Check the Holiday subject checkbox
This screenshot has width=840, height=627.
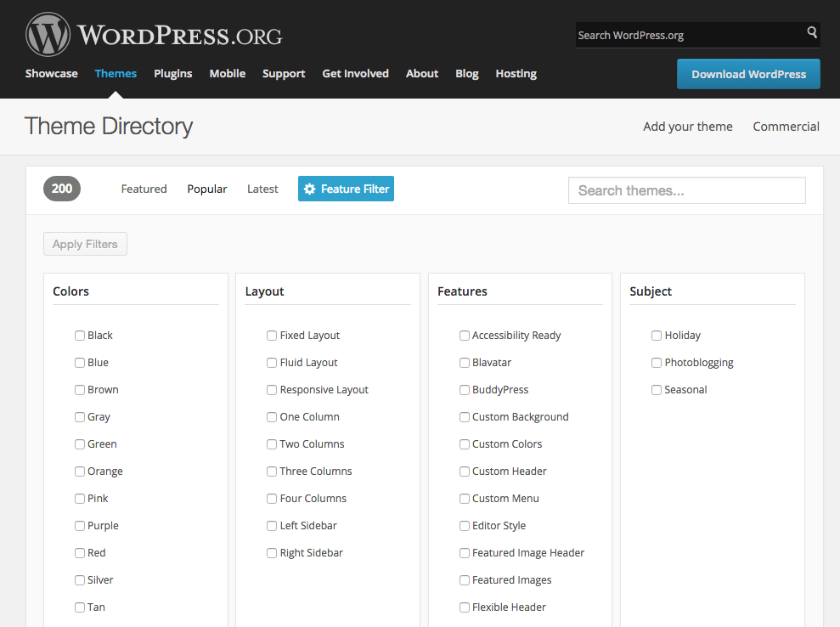[657, 336]
